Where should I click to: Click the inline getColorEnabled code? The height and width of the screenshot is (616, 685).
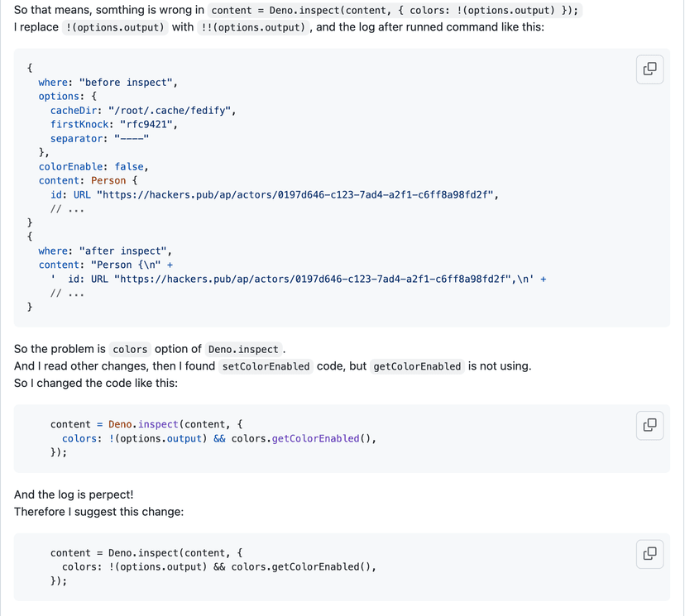[417, 366]
